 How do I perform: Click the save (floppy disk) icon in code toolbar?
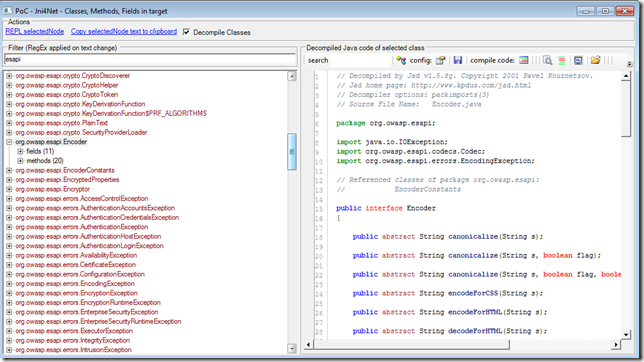458,60
